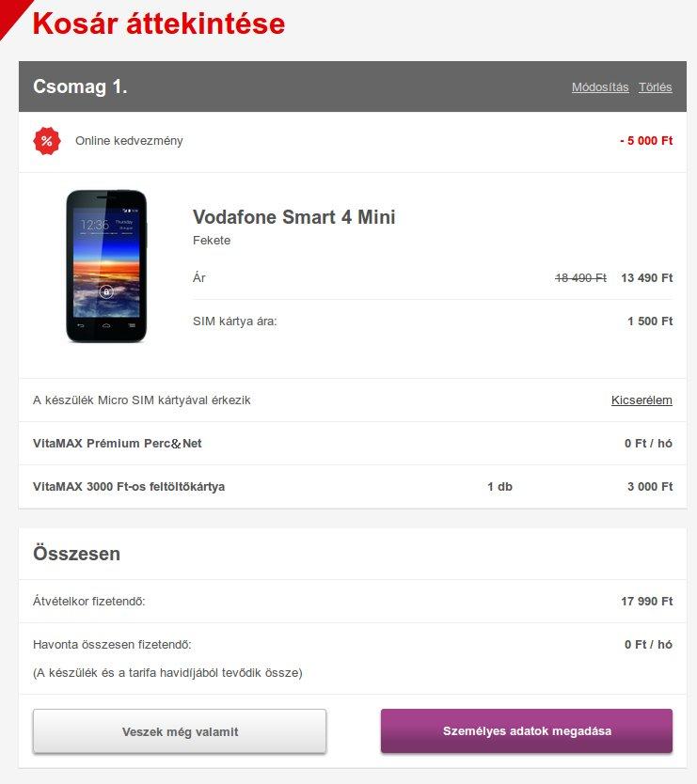Click the Törlés link to delete package
This screenshot has height=784, width=697.
655,87
